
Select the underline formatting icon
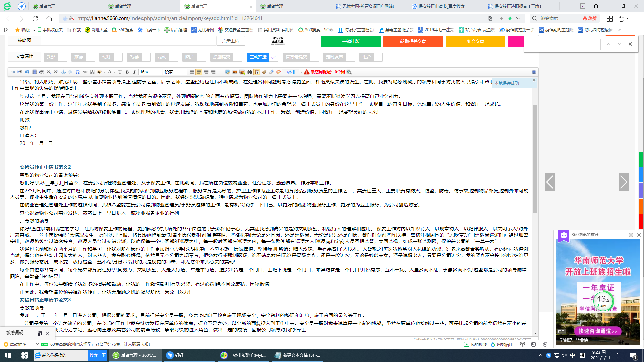click(119, 72)
